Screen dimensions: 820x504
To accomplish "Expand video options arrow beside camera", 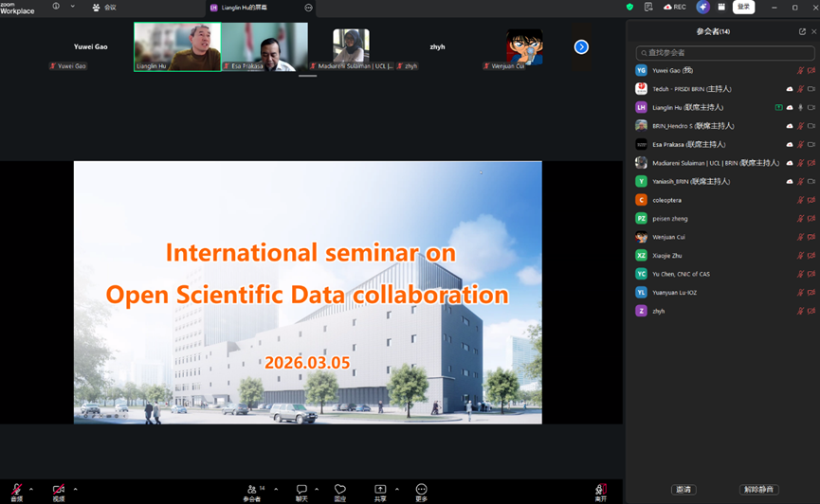I will point(75,489).
